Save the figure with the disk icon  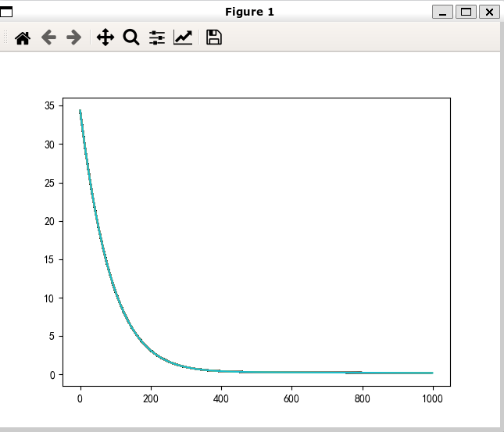click(214, 37)
